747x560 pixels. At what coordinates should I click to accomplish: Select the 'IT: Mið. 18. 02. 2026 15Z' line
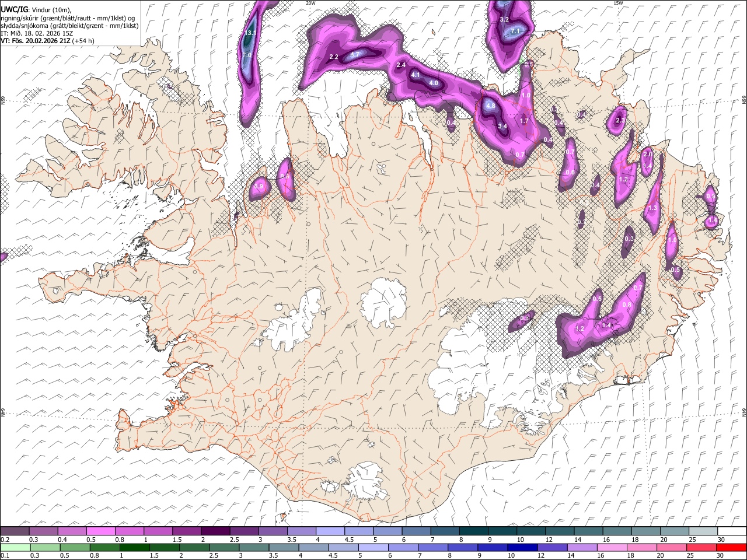coord(37,33)
